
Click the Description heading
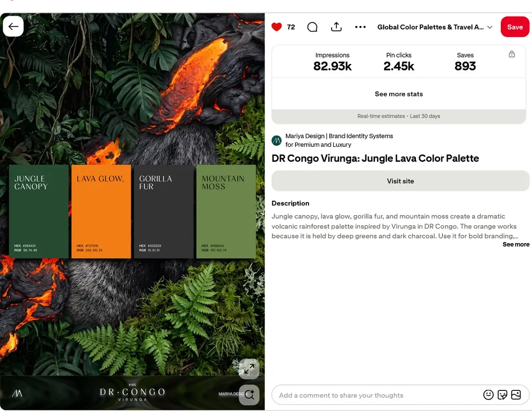coord(290,203)
